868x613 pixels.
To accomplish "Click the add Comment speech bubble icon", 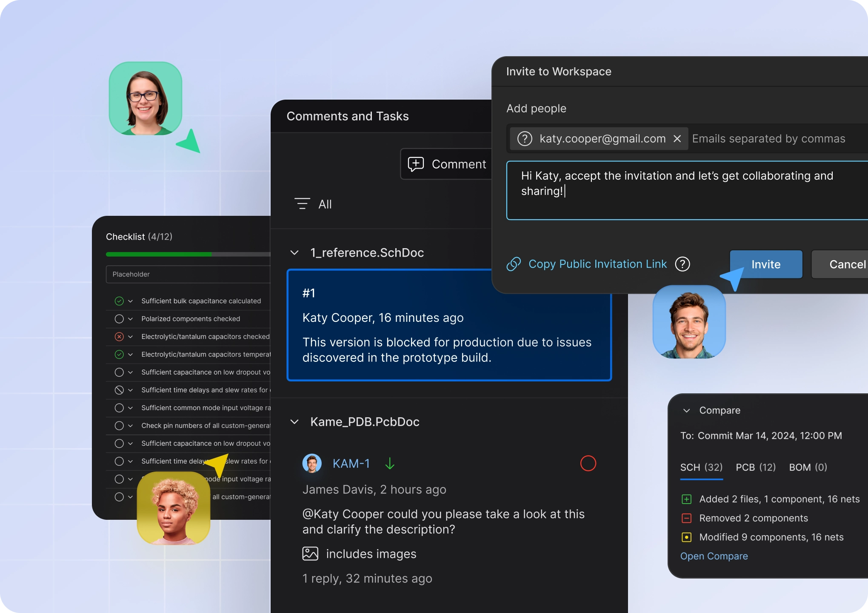I will pyautogui.click(x=416, y=164).
